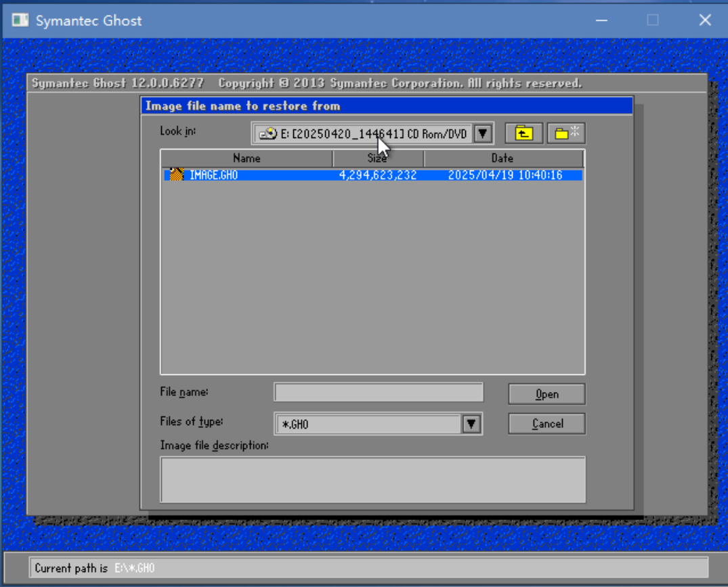Sort files by the Size column header

coord(378,158)
